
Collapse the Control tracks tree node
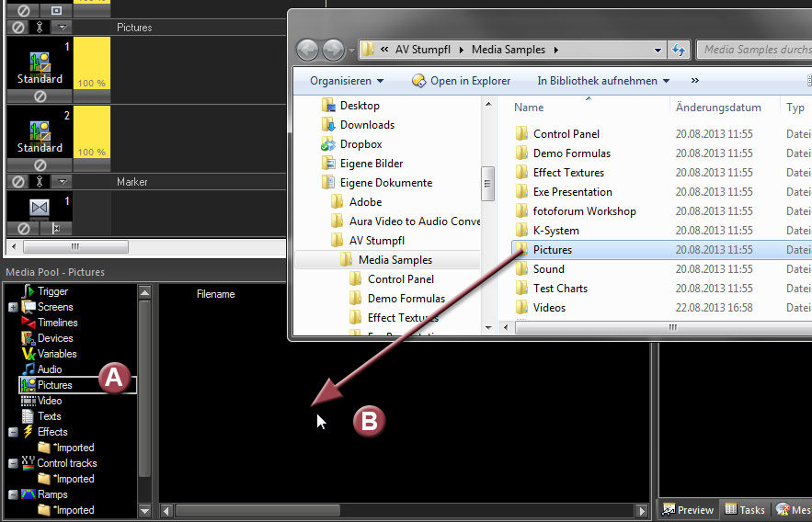point(13,463)
